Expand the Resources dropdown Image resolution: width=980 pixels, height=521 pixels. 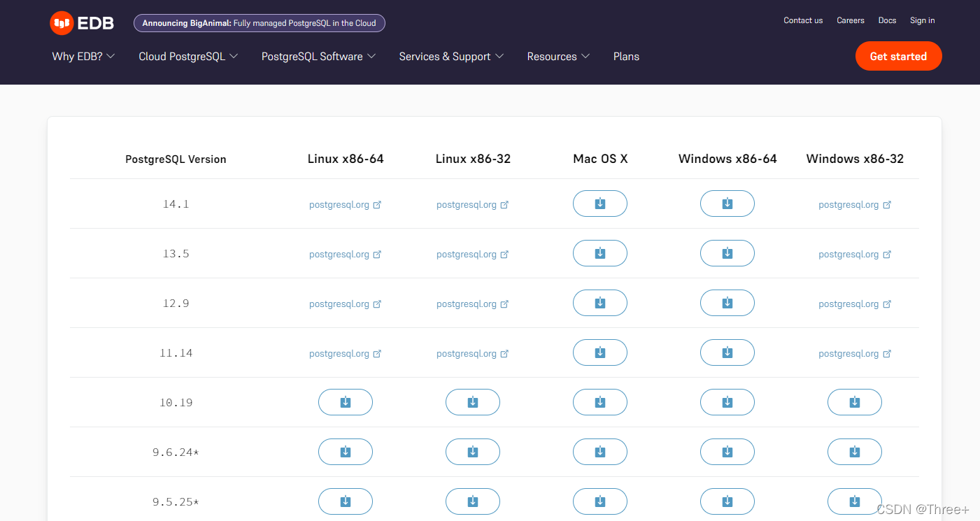click(558, 56)
